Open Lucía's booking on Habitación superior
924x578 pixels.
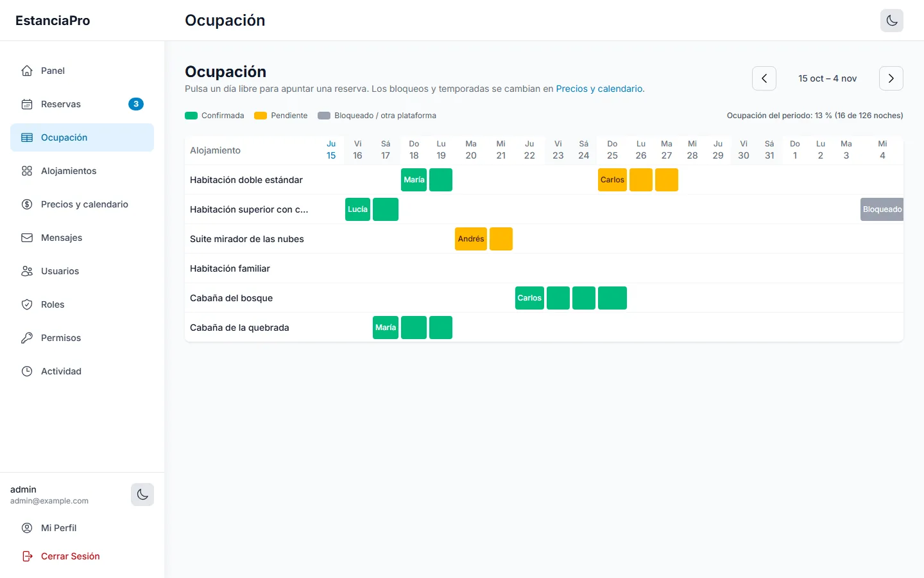click(357, 209)
